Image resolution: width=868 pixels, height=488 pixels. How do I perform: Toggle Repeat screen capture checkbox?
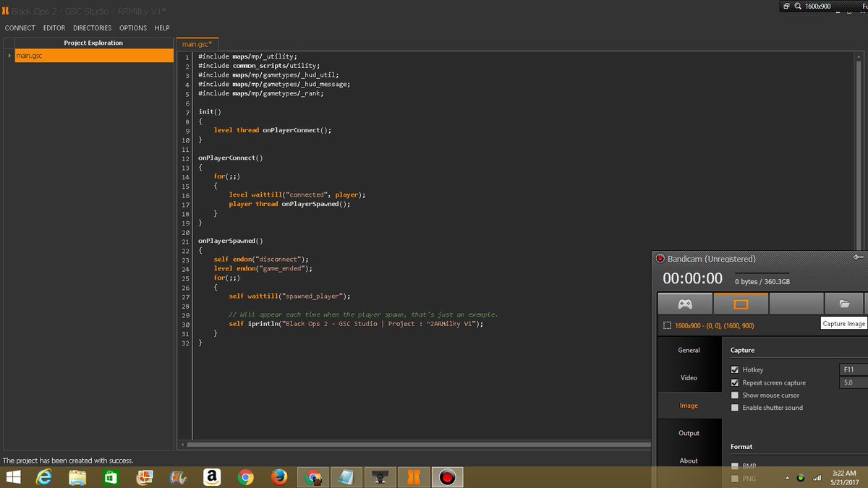735,382
